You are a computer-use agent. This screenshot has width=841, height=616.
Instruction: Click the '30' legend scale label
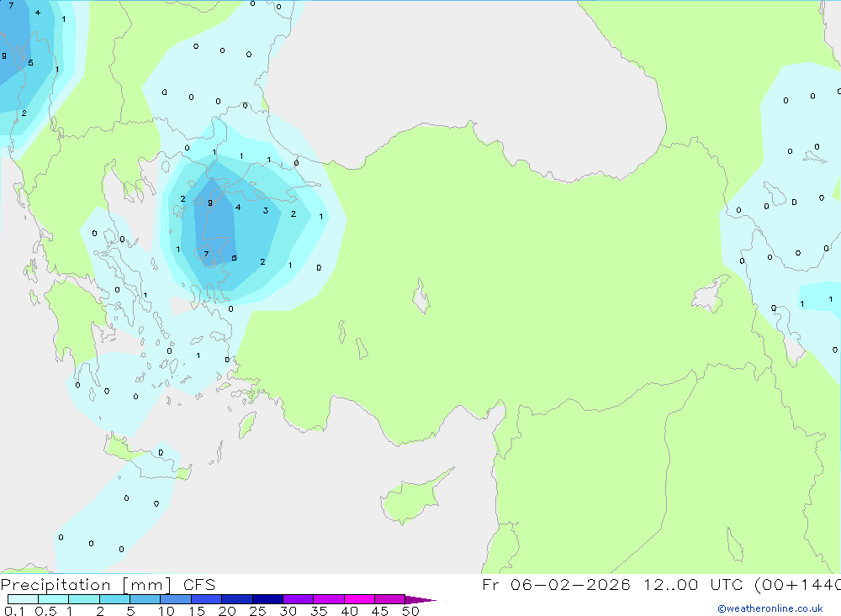288,611
